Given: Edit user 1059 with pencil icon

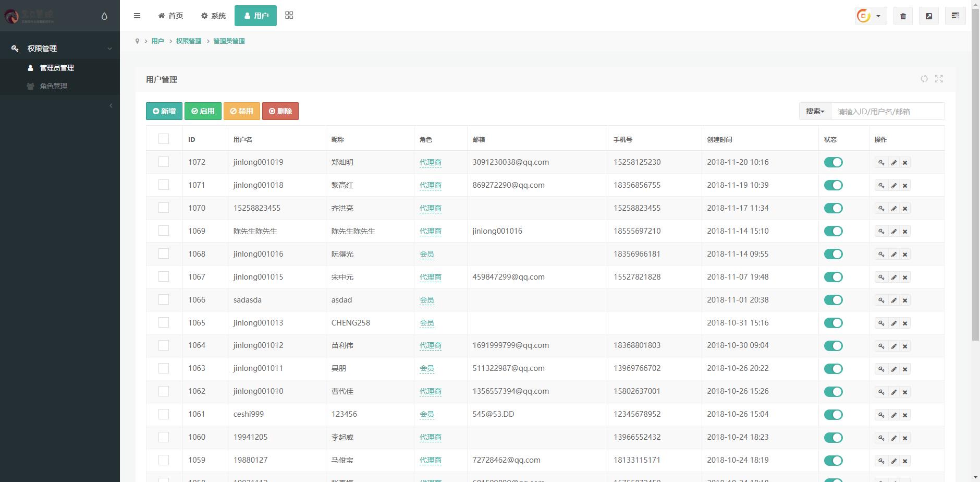Looking at the screenshot, I should [893, 461].
